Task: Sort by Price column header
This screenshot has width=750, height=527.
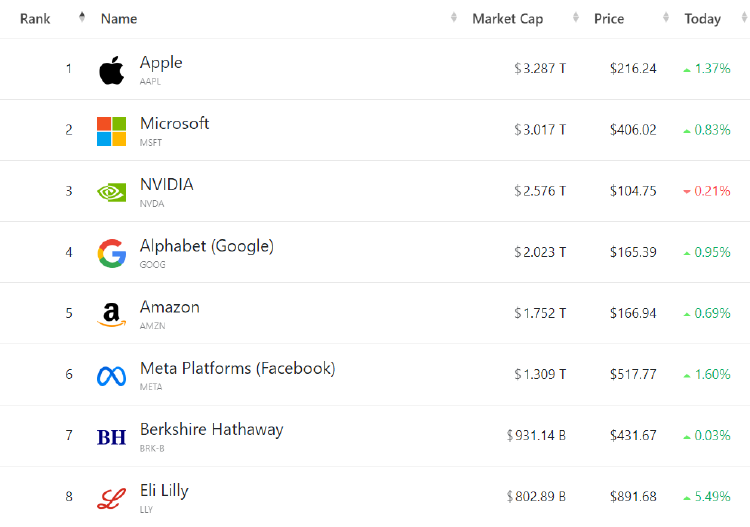Action: click(x=609, y=19)
